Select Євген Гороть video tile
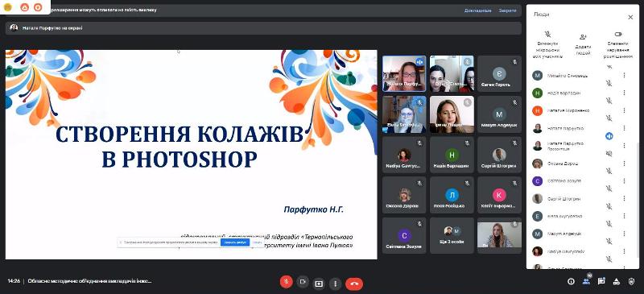The width and height of the screenshot is (644, 294). click(499, 73)
